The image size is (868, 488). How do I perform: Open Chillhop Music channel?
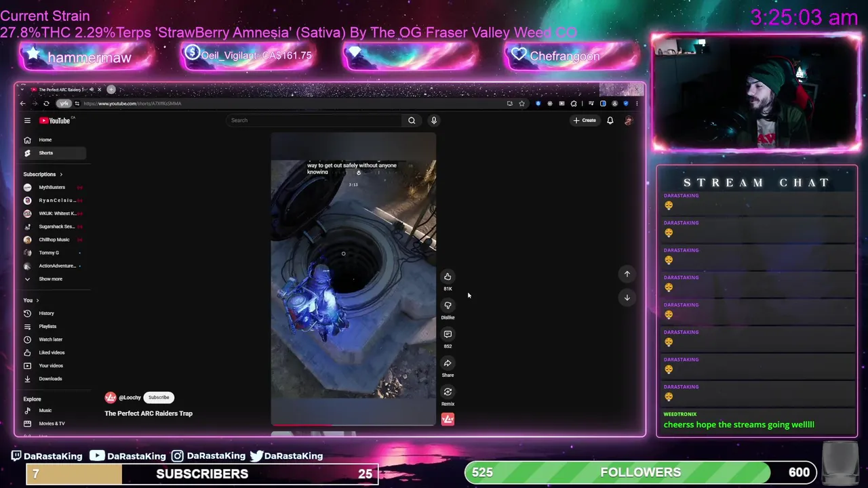[x=53, y=240]
